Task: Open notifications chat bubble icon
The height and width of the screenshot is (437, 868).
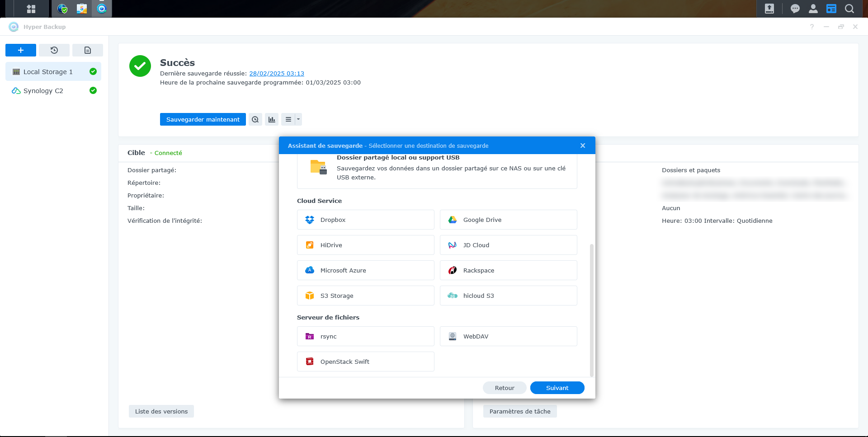Action: (795, 9)
